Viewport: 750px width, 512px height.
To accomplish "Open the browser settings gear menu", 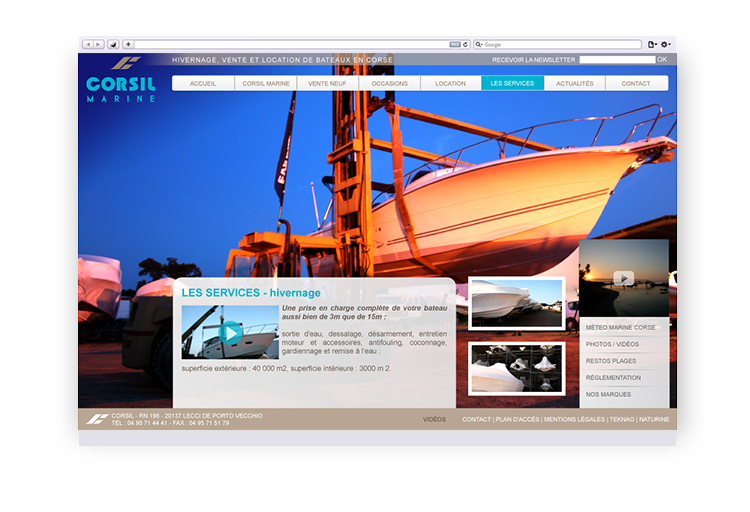I will tap(665, 44).
